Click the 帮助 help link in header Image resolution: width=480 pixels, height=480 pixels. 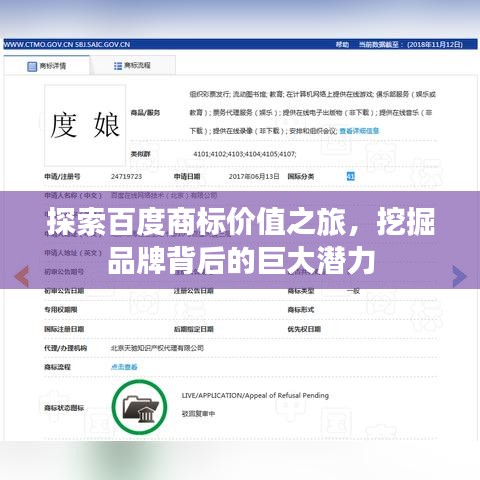coord(342,45)
